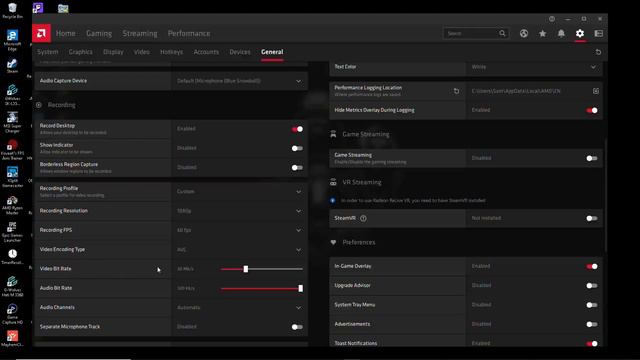Image resolution: width=640 pixels, height=360 pixels.
Task: Open Recycle Bin on desktop
Action: point(12,11)
